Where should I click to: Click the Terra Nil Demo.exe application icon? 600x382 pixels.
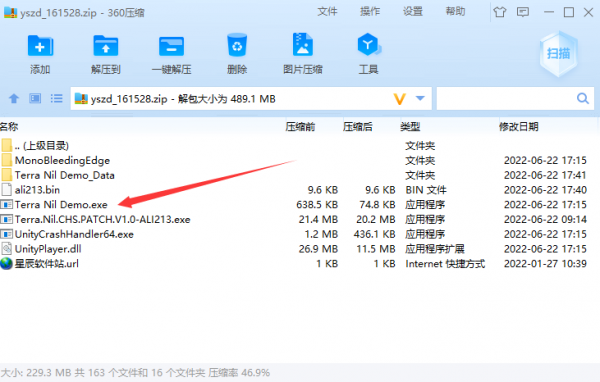[x=7, y=204]
